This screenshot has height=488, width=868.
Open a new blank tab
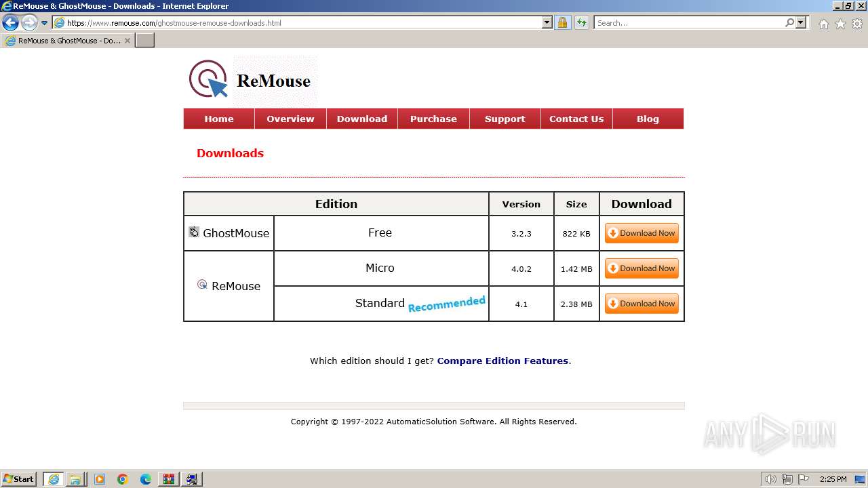(145, 41)
